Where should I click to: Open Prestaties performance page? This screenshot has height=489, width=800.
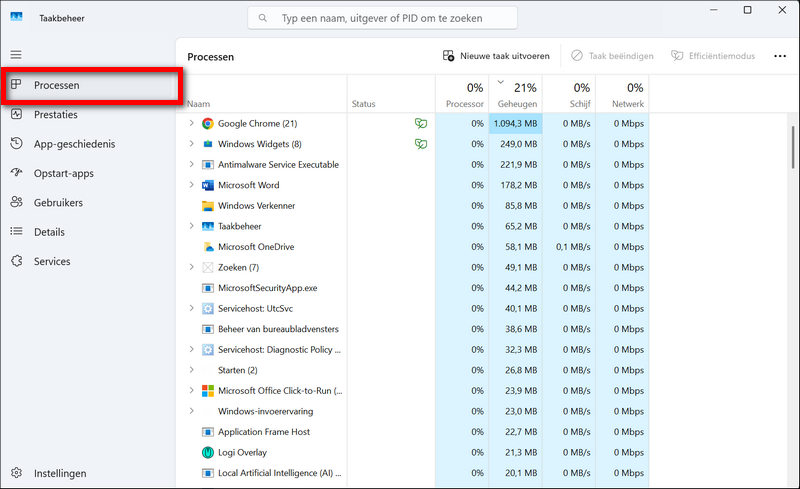(x=56, y=114)
